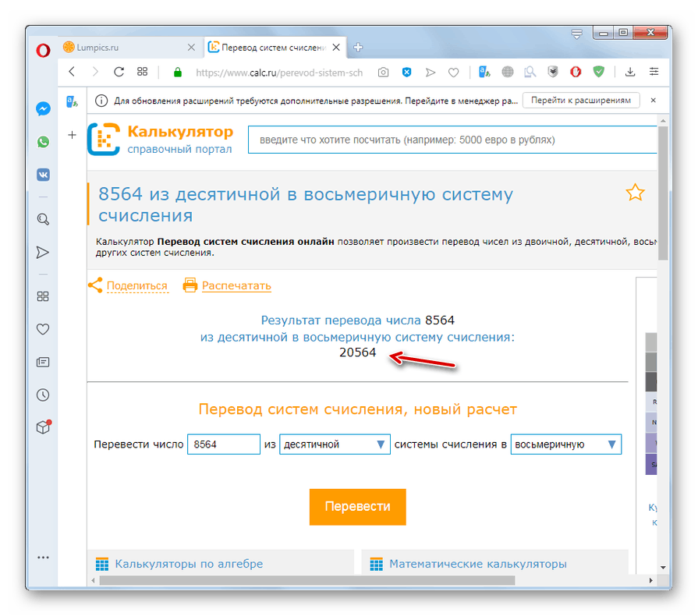The width and height of the screenshot is (698, 616).
Task: Open My Flow in sidebar
Action: pyautogui.click(x=43, y=253)
